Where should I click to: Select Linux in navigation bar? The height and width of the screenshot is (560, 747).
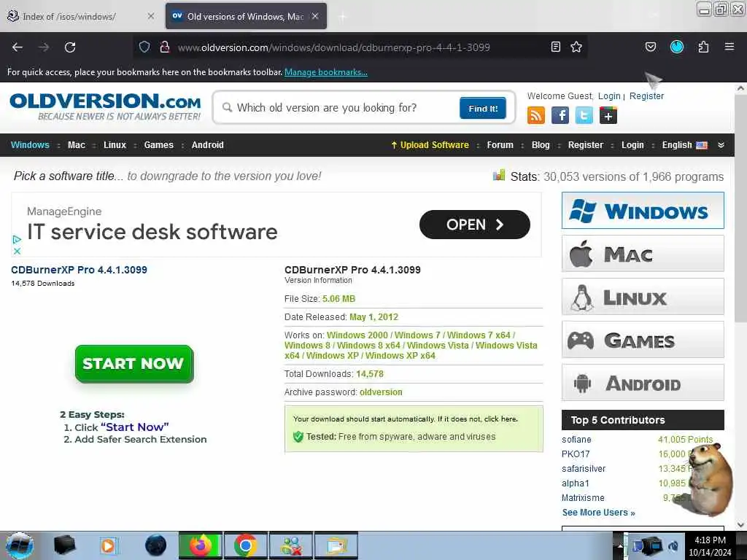(x=115, y=145)
